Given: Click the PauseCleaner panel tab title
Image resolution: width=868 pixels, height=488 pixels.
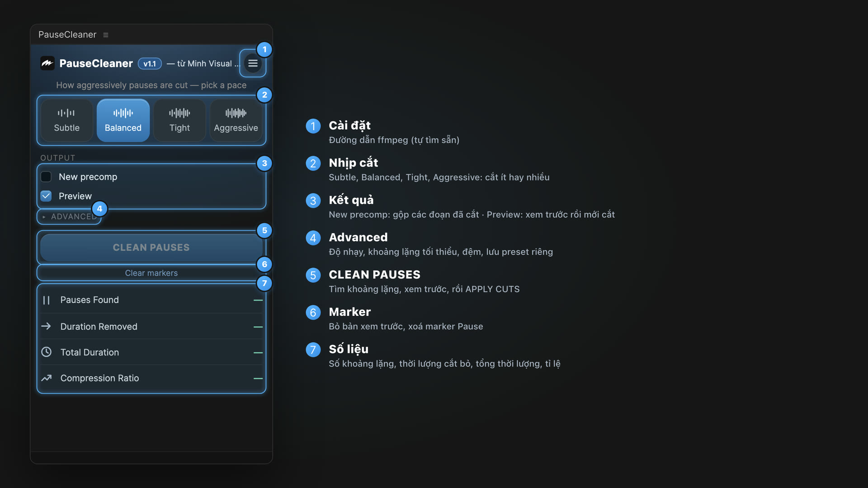Looking at the screenshot, I should 67,35.
